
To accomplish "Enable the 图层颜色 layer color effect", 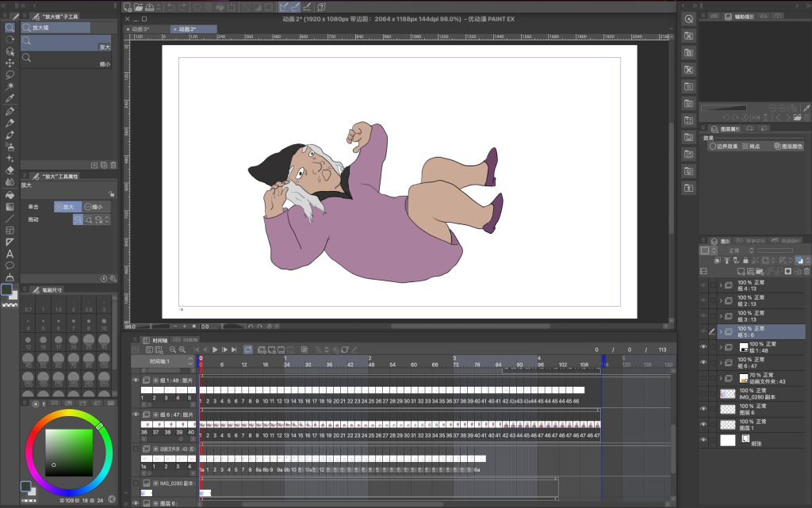I will tap(788, 147).
